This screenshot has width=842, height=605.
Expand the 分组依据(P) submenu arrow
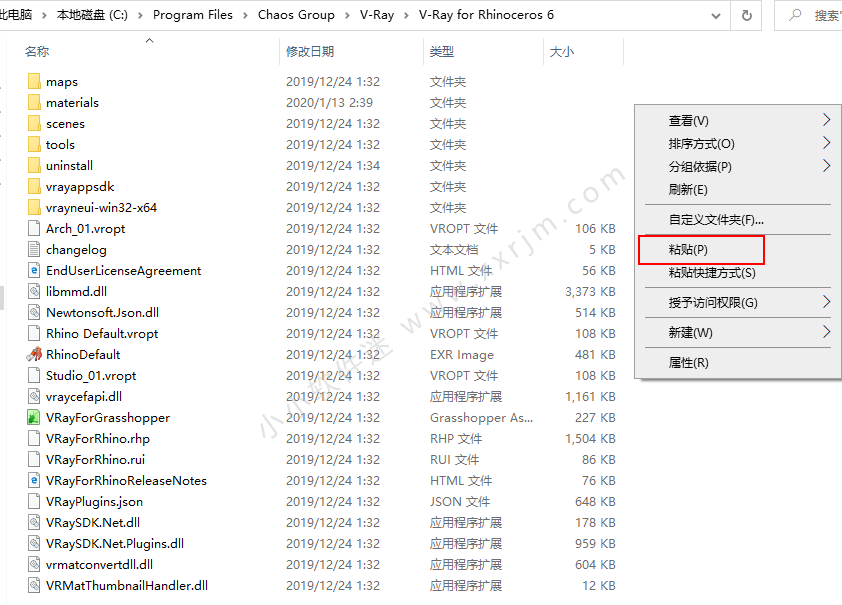tap(827, 166)
